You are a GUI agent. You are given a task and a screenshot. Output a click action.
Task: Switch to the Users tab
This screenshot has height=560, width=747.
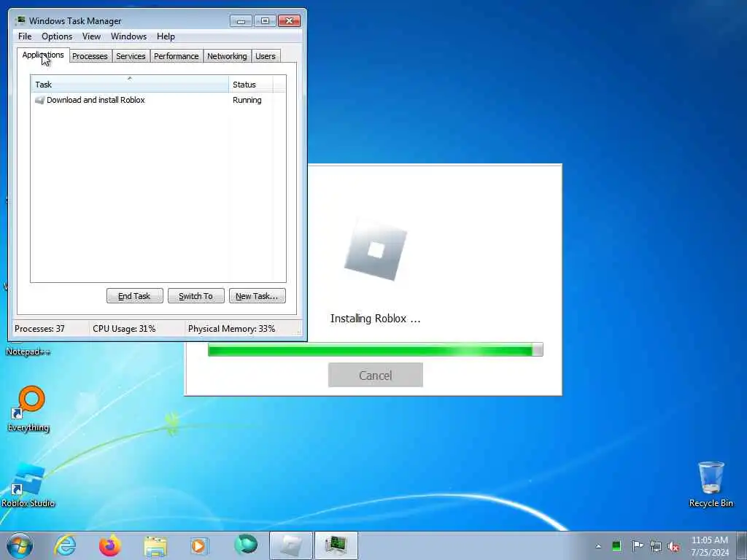266,56
